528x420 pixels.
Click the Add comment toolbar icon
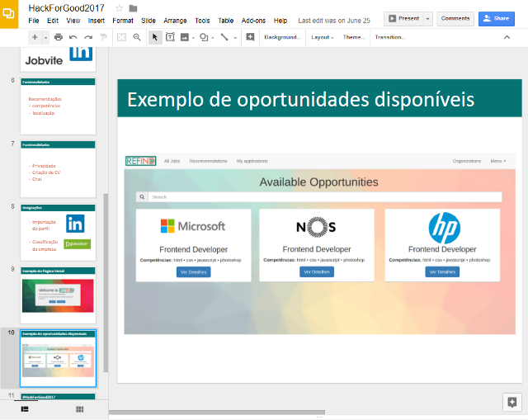[x=250, y=37]
